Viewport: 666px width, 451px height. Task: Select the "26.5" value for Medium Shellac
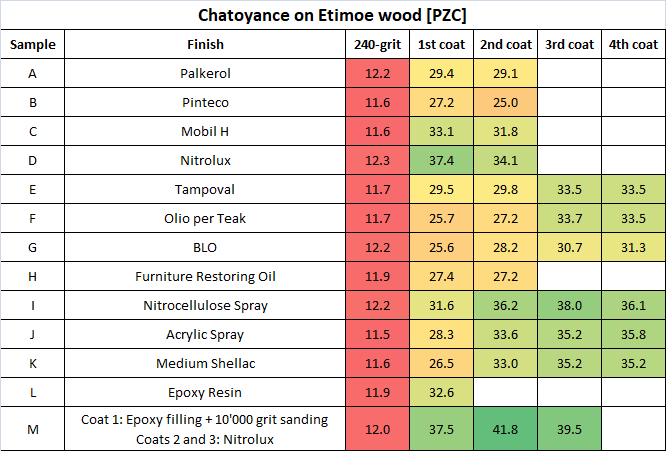[x=441, y=364]
